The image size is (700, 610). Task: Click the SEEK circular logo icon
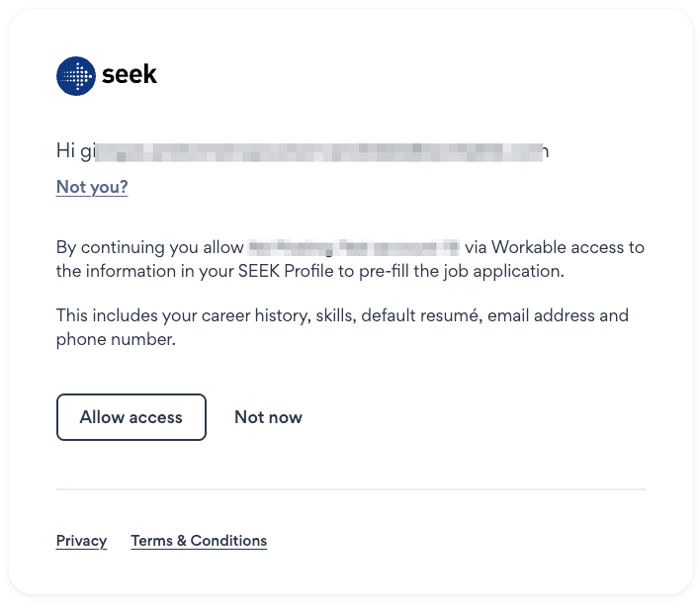(x=75, y=76)
